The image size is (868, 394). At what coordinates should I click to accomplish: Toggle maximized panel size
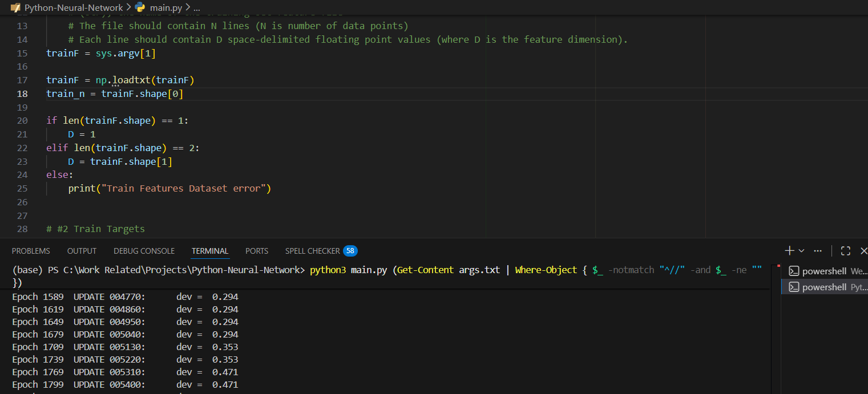846,251
